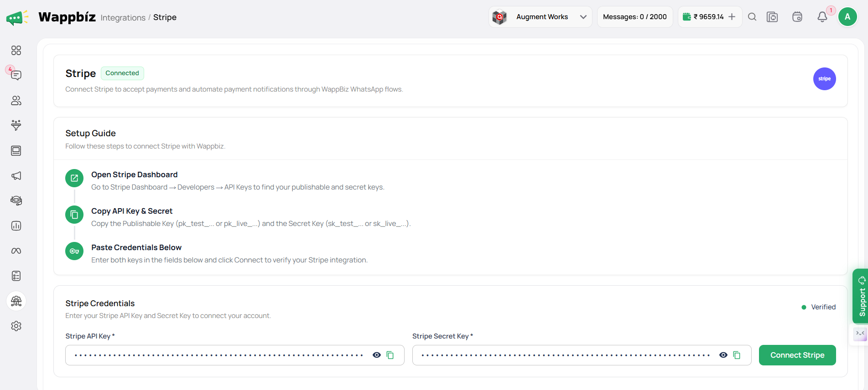868x390 pixels.
Task: Open the templates panel icon below the funnel
Action: (x=16, y=151)
